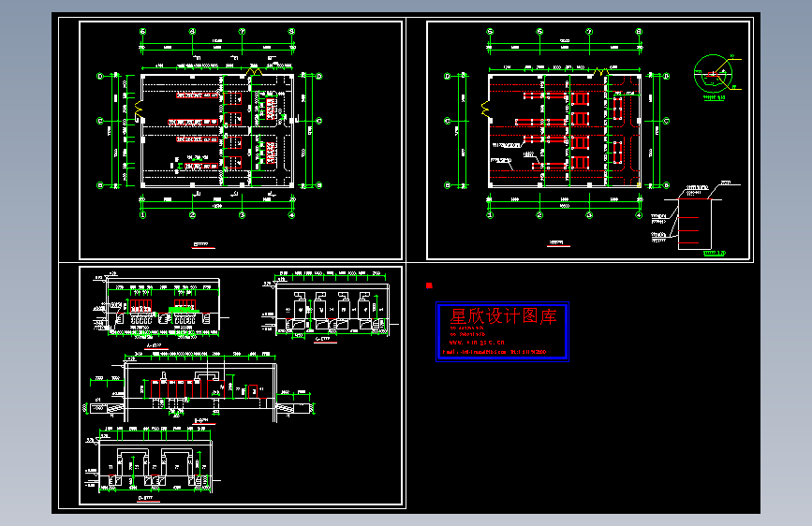This screenshot has height=526, width=812.
Task: Click the red 星欣设计图库 title text
Action: pos(503,316)
